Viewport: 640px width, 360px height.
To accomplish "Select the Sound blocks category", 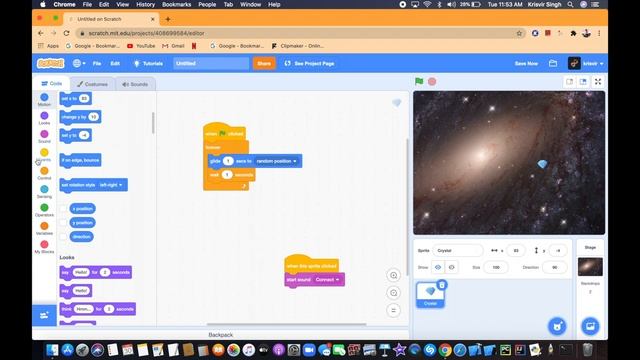I will (x=44, y=136).
